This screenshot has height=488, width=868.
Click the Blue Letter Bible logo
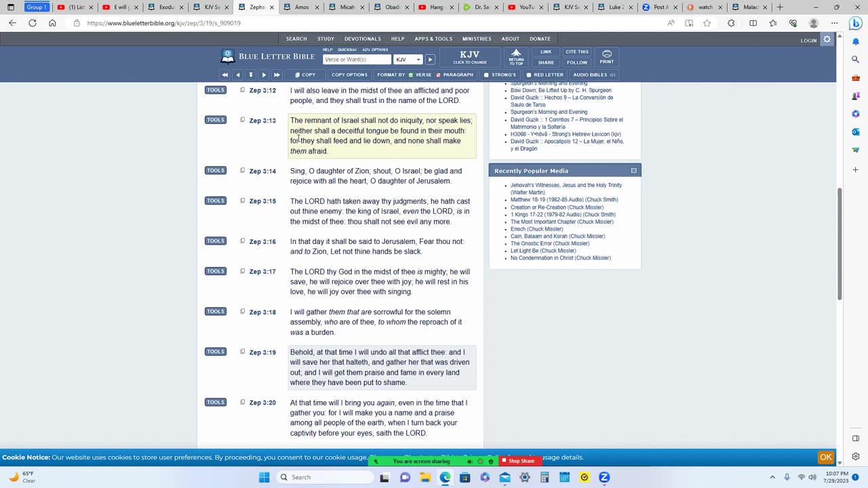pyautogui.click(x=268, y=56)
